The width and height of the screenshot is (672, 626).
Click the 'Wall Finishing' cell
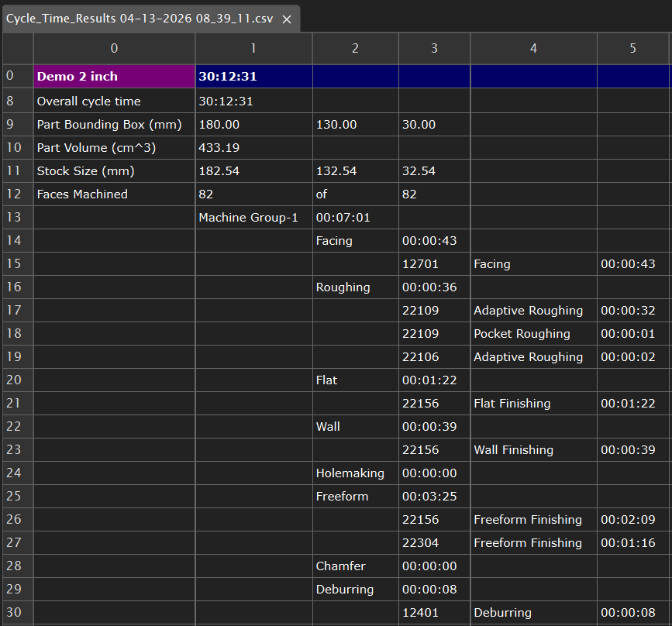(x=533, y=449)
